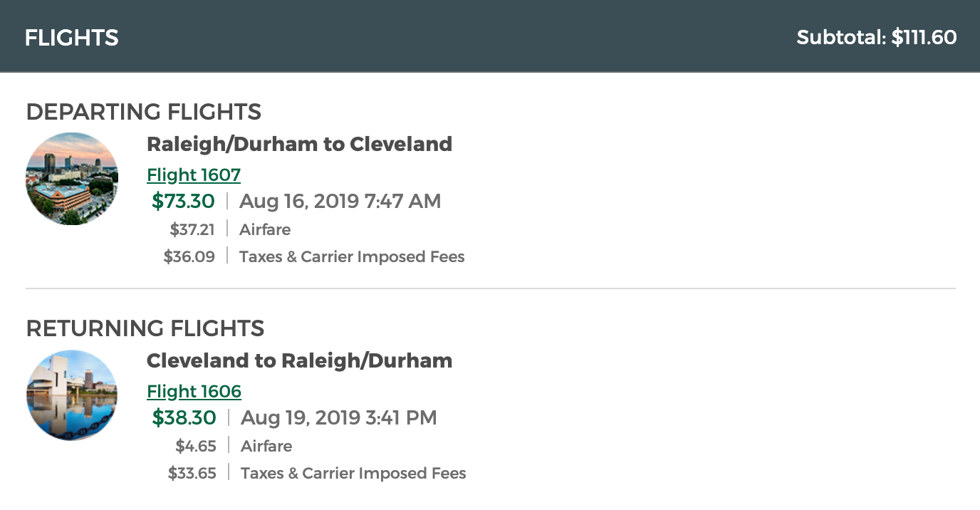Select the DEPARTING FLIGHTS heading
The image size is (980, 510).
(144, 112)
